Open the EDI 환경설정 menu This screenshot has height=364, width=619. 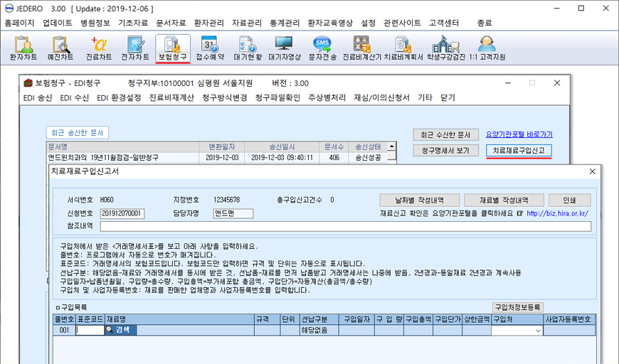point(119,97)
